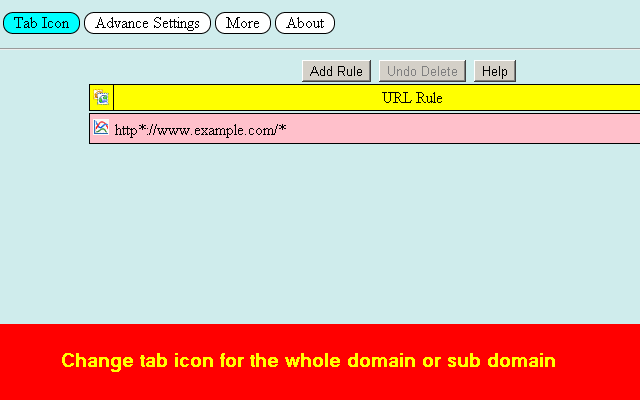Open the Tab Icon tab

click(x=41, y=23)
